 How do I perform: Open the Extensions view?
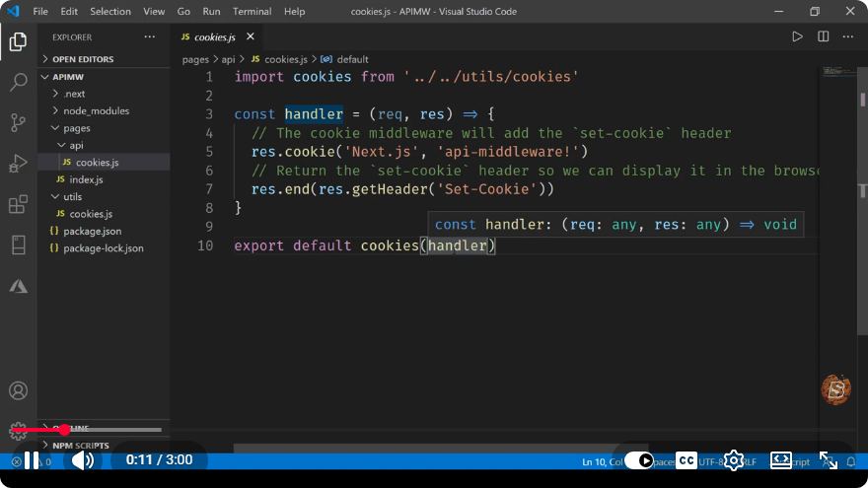19,204
